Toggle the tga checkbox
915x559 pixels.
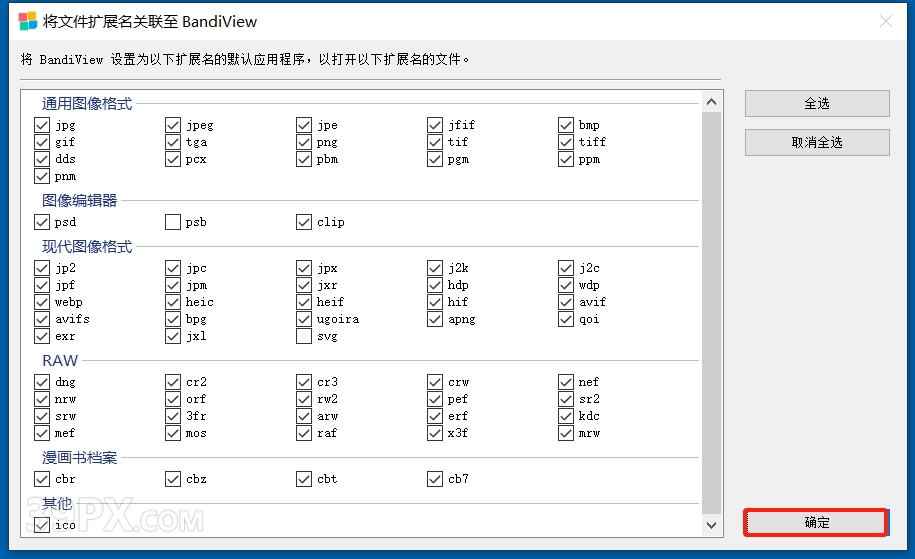[x=173, y=142]
